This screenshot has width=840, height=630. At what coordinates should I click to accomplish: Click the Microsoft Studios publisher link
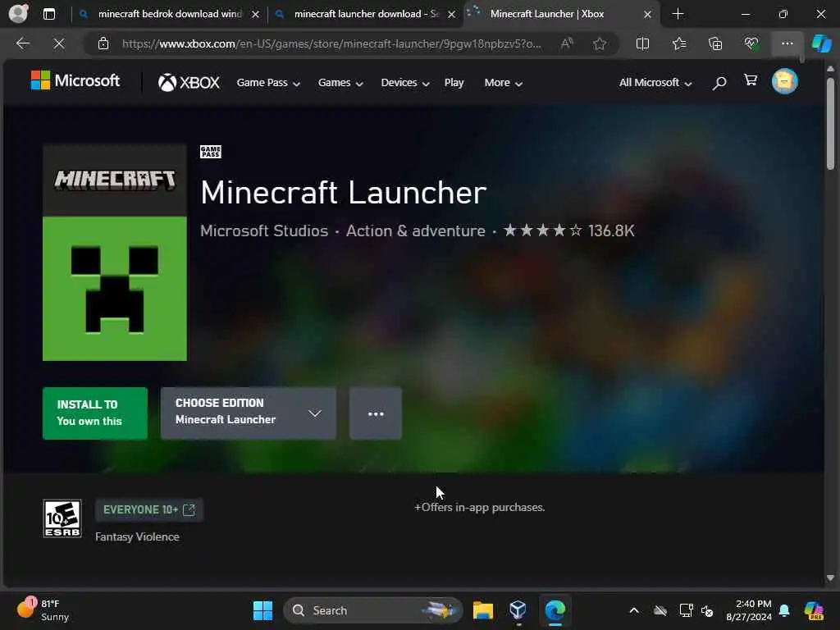(264, 231)
